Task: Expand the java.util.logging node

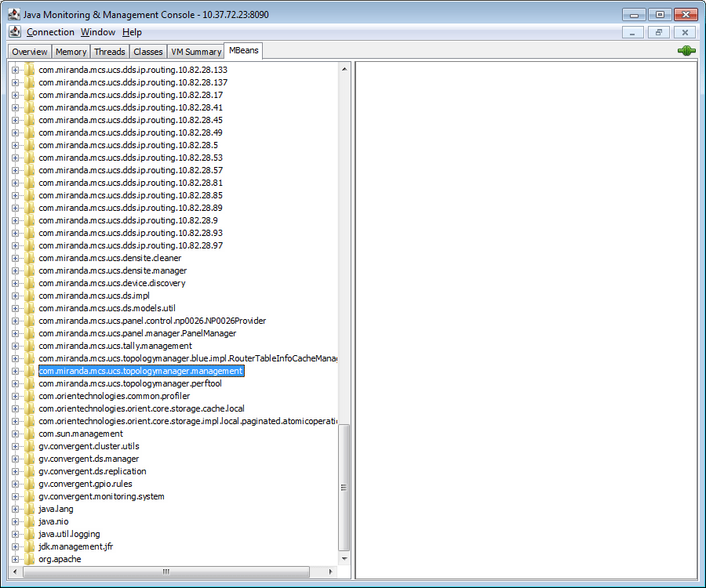Action: (16, 534)
